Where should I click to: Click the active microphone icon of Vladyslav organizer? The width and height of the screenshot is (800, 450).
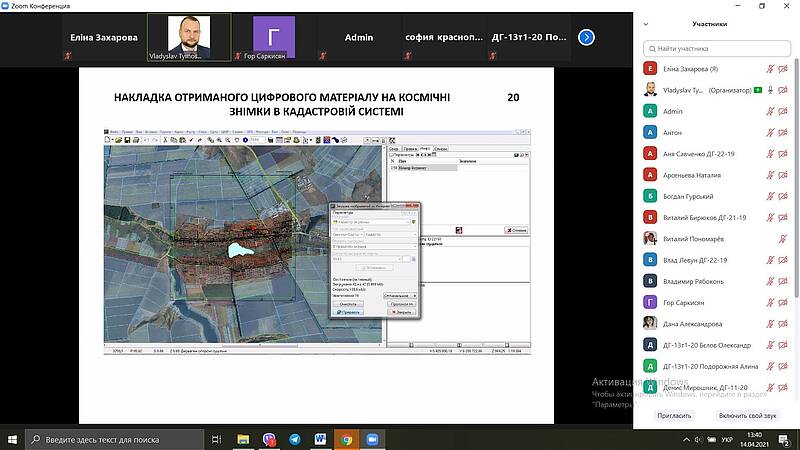(770, 90)
